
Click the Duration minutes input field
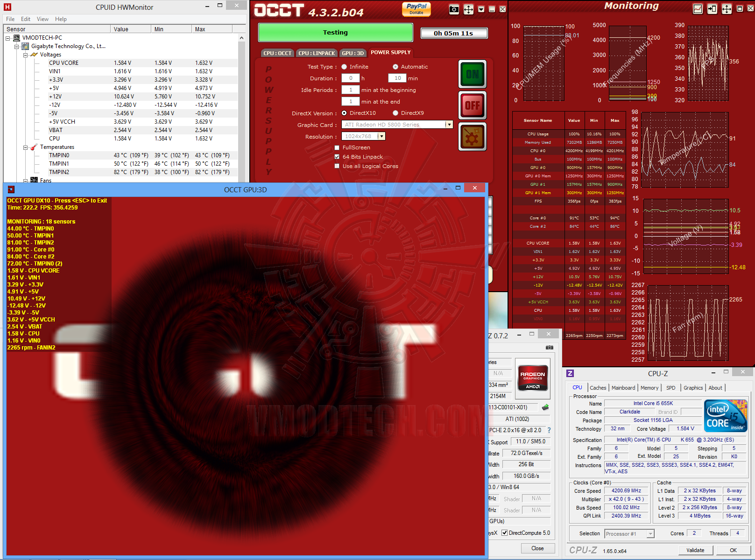click(397, 78)
